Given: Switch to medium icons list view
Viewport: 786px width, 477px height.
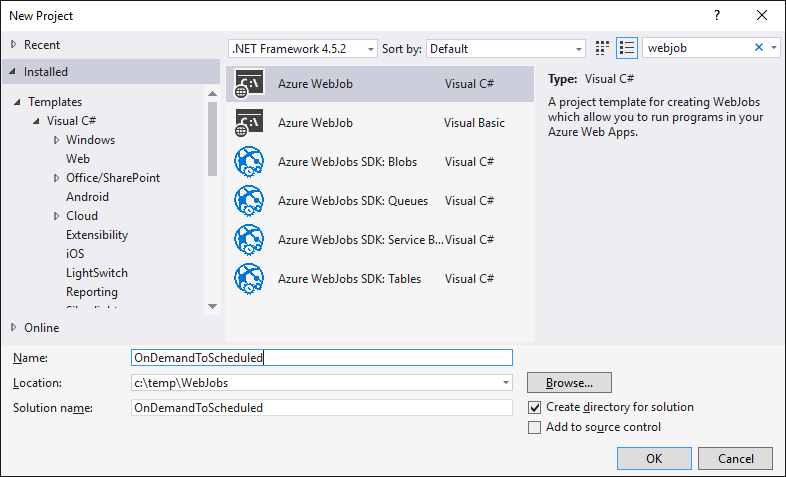Looking at the screenshot, I should coord(627,48).
